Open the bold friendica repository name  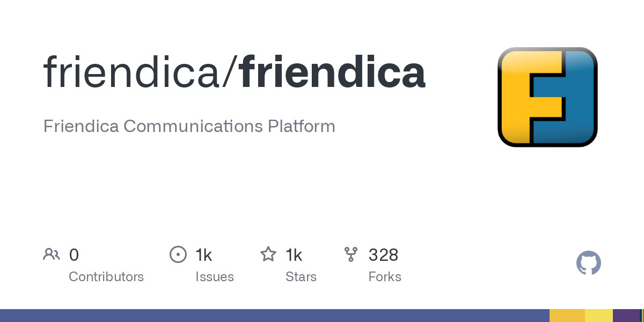pyautogui.click(x=333, y=72)
